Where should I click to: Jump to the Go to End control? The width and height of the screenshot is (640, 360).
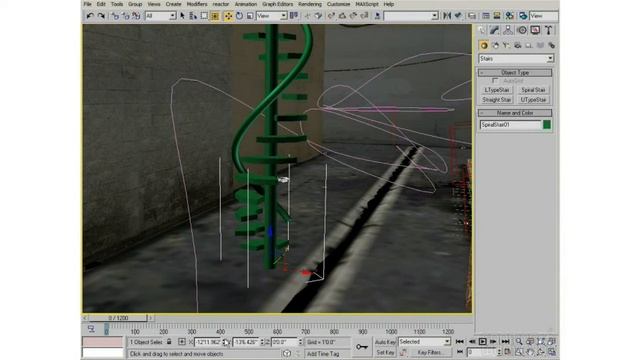[505, 342]
